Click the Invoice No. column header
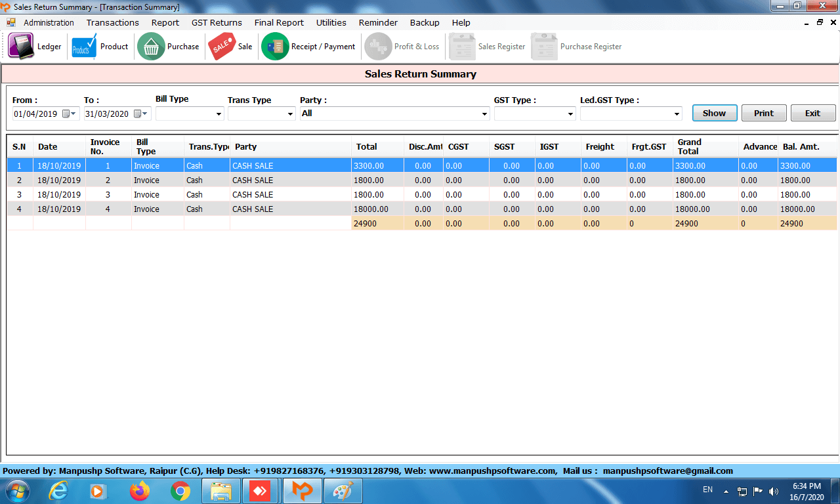 coord(108,147)
